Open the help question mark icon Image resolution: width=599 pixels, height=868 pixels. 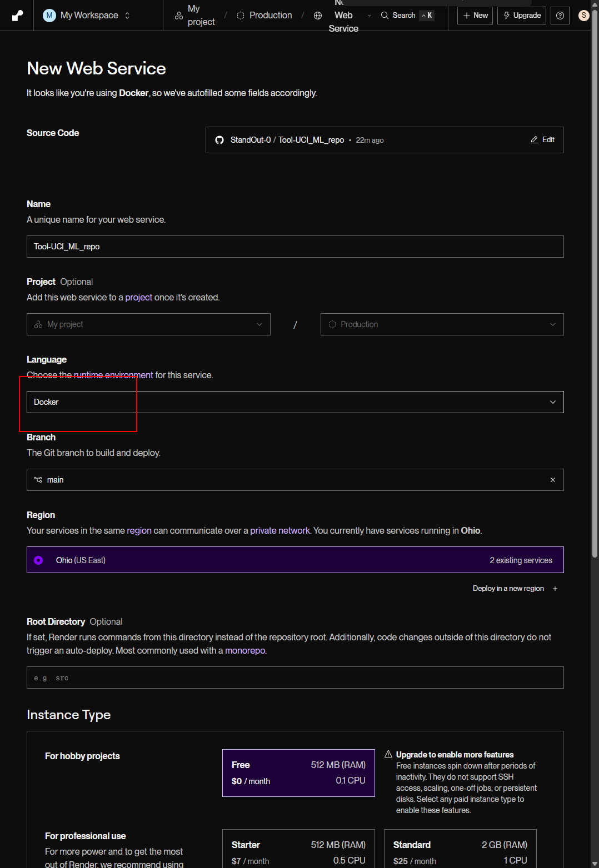[x=560, y=16]
